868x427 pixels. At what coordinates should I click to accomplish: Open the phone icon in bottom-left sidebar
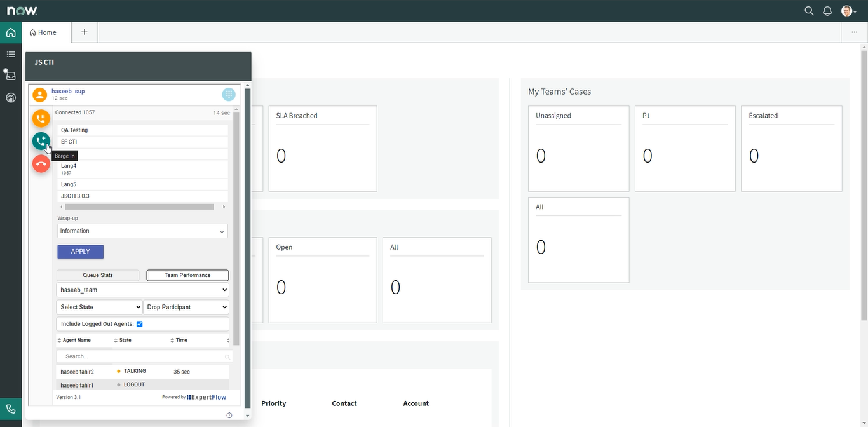[x=11, y=409]
